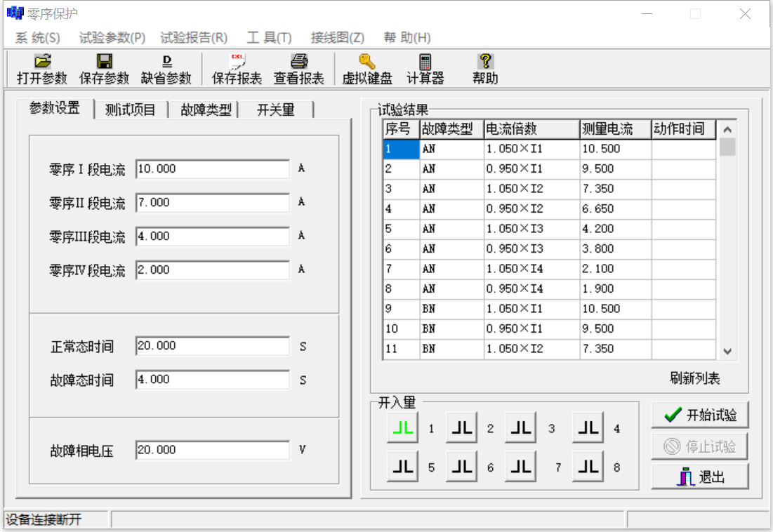Save the report using 保存报表 icon
Image resolution: width=773 pixels, height=532 pixels.
[x=235, y=69]
